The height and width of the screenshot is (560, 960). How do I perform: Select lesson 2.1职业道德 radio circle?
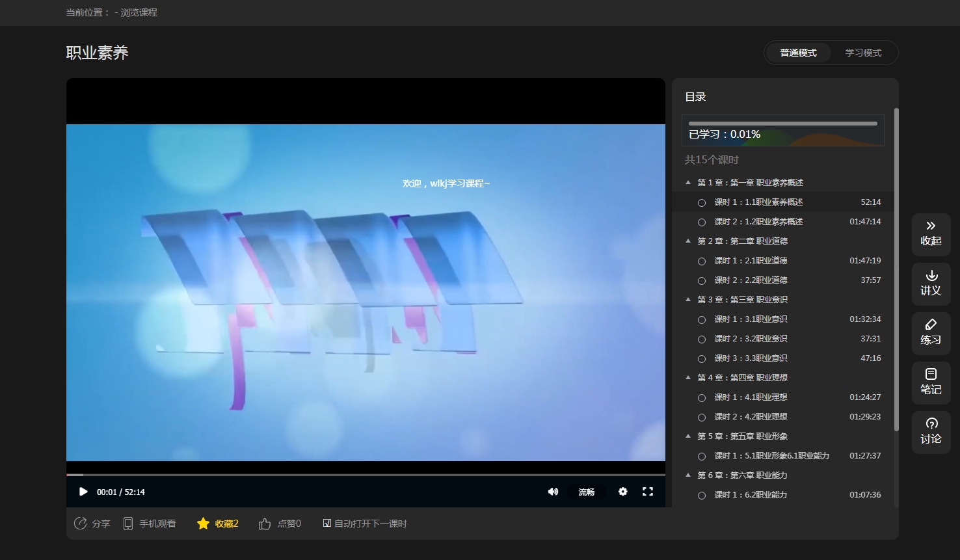702,261
